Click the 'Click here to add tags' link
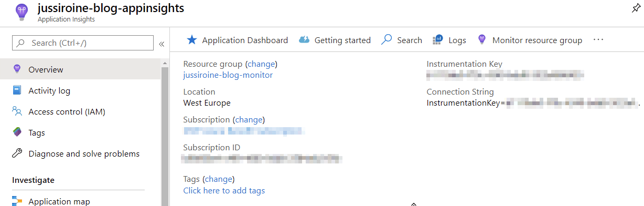 [x=224, y=190]
